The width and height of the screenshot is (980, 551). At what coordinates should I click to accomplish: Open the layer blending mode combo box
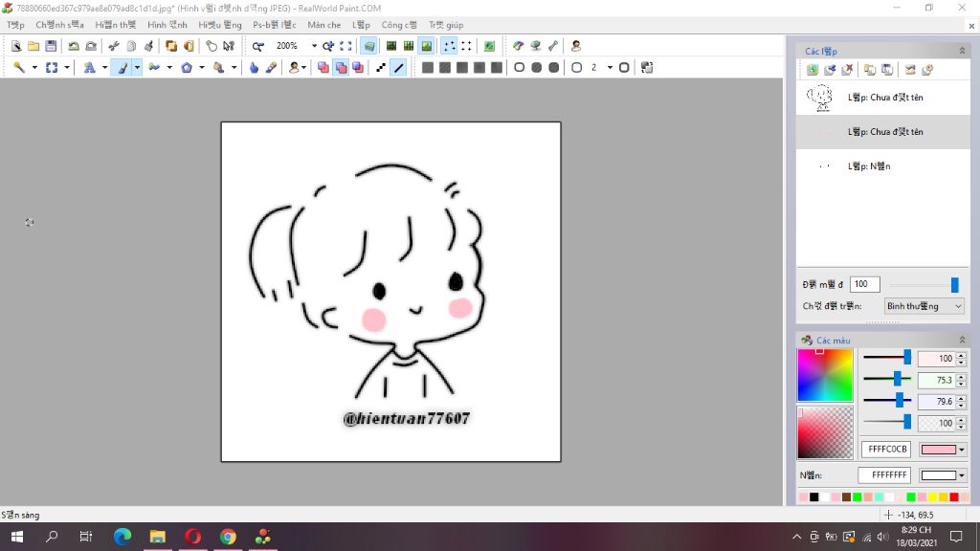[x=924, y=306]
